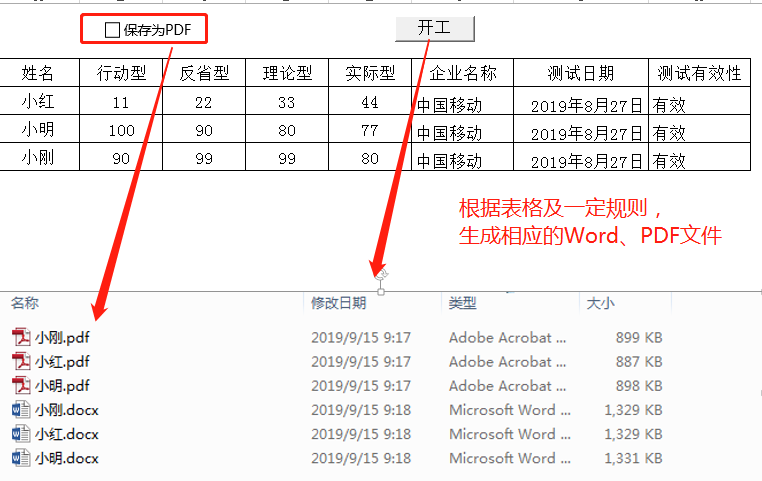The width and height of the screenshot is (762, 481).
Task: Select the 姓名 header cell
Action: click(39, 73)
